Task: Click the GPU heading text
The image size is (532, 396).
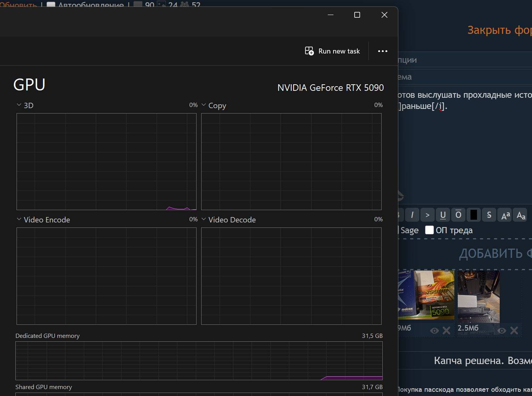Action: (29, 85)
